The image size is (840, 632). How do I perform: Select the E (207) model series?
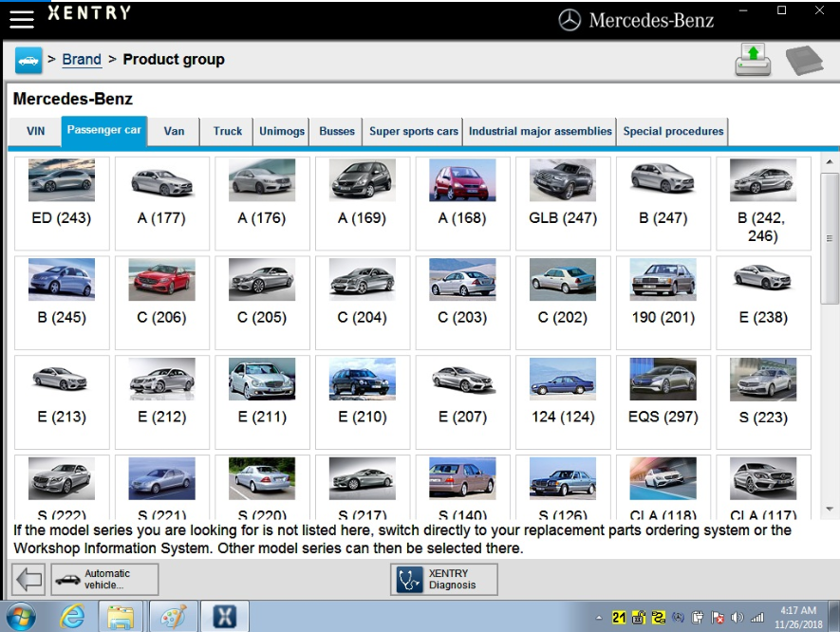click(x=462, y=402)
